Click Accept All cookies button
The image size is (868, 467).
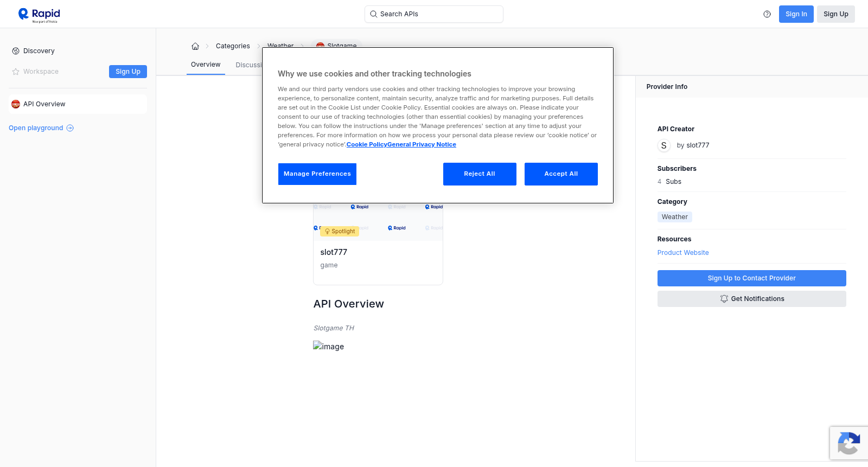coord(561,174)
